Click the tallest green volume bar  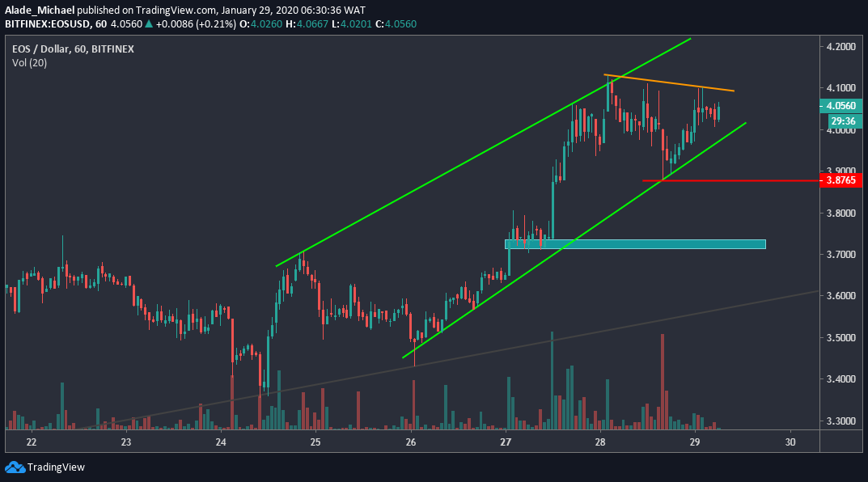pos(552,380)
